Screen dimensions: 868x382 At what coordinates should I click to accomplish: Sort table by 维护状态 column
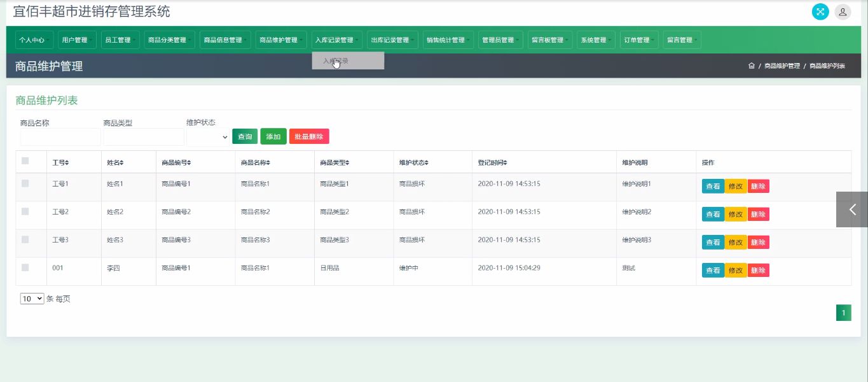pyautogui.click(x=413, y=163)
